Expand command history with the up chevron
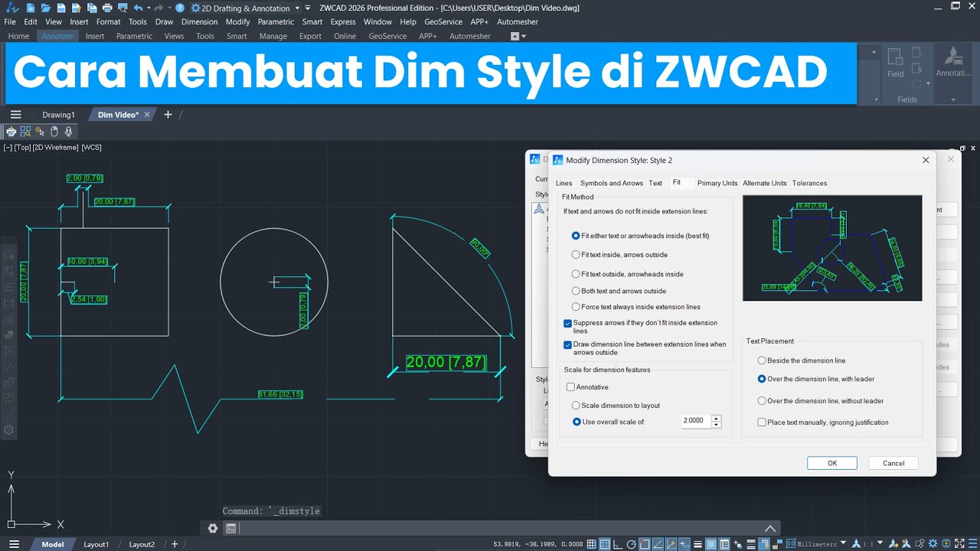The height and width of the screenshot is (551, 980). pos(770,528)
